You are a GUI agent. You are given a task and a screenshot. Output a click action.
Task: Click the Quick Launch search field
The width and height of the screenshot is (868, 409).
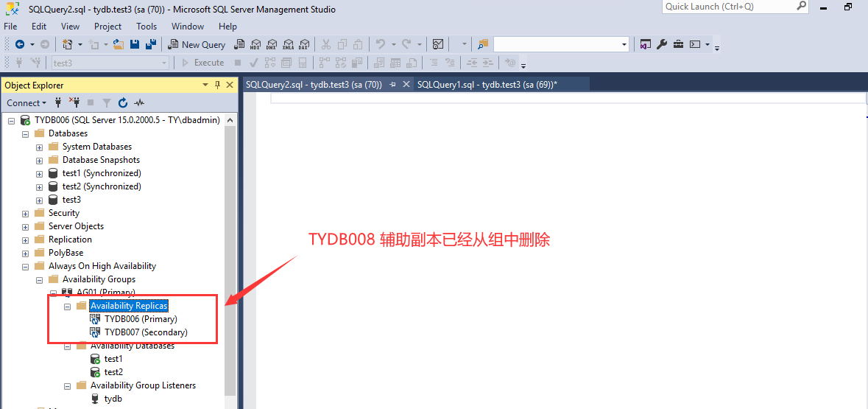(x=729, y=6)
